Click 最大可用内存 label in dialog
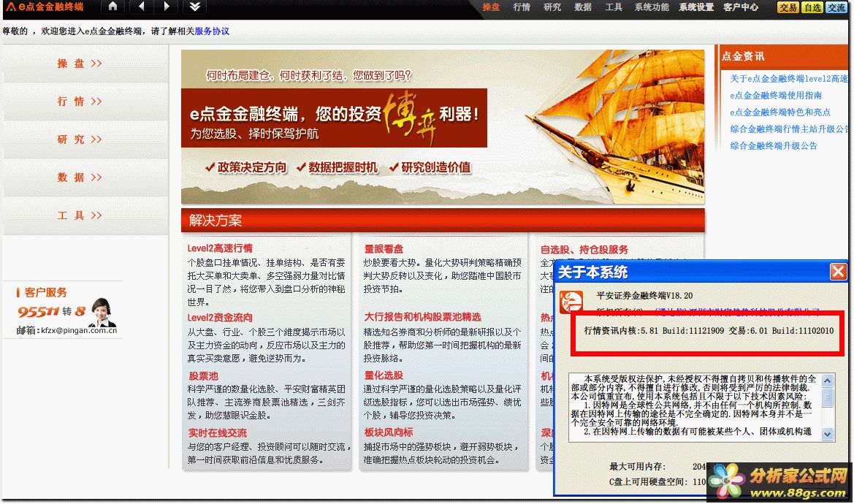The image size is (854, 504). coord(637,467)
